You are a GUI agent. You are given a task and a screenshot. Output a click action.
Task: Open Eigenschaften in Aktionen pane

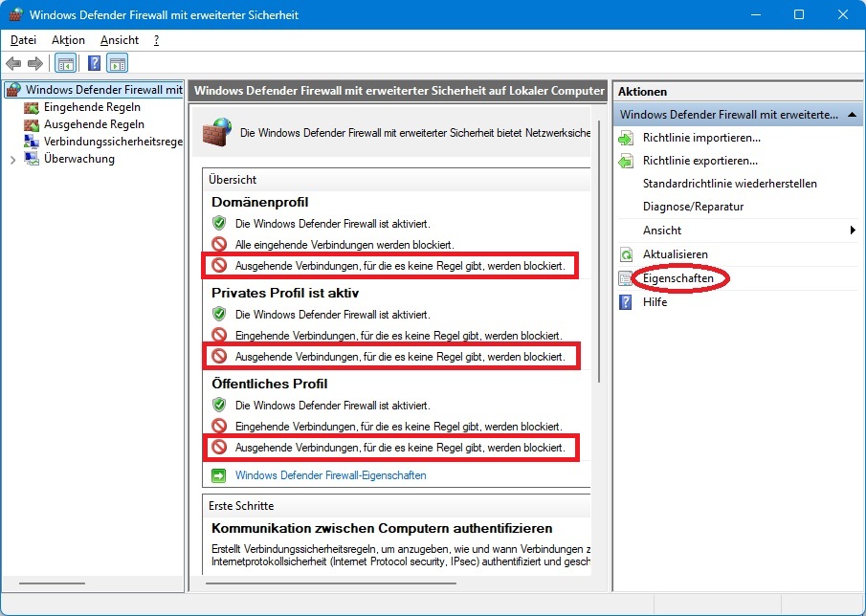coord(678,278)
